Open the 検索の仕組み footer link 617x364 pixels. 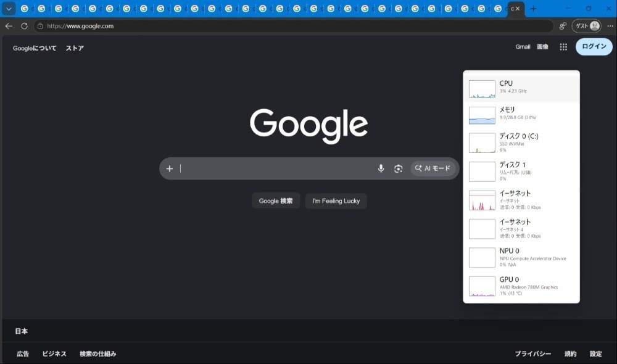98,354
